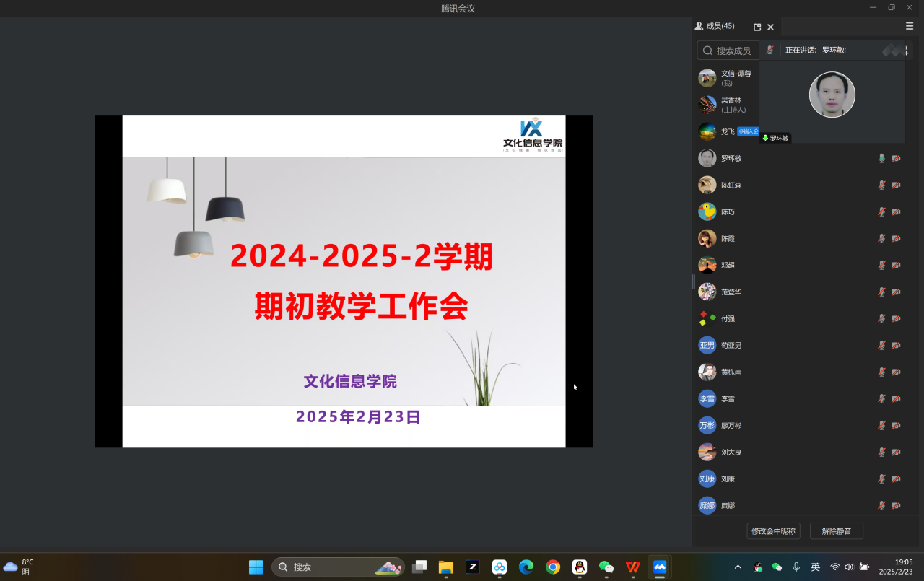Click 罗环敏's green microphone icon in list

coord(881,158)
